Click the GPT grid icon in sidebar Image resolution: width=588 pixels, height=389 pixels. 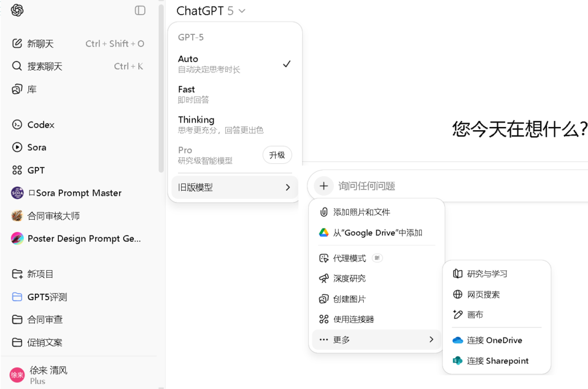[17, 170]
